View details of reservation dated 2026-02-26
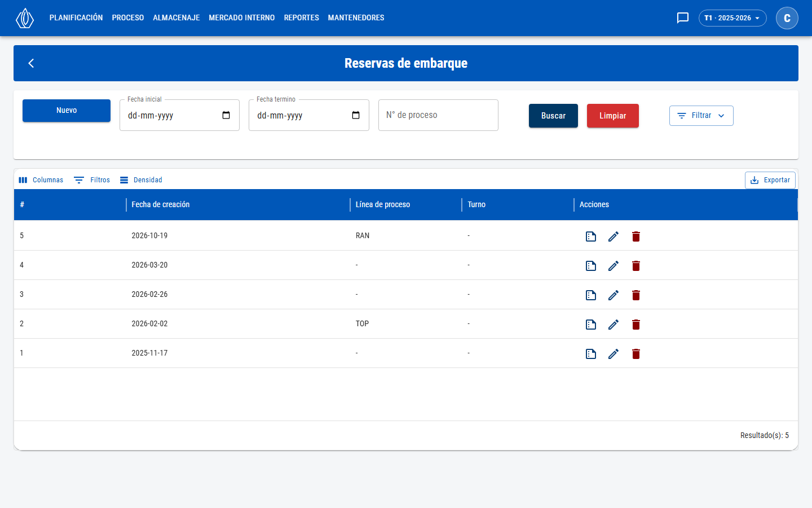 (x=591, y=295)
